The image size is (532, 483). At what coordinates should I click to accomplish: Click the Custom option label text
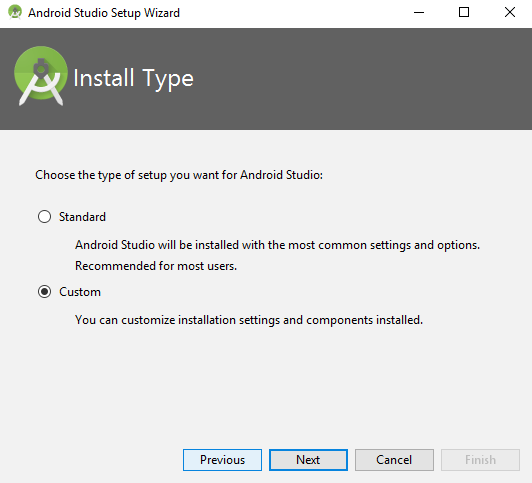tap(80, 292)
